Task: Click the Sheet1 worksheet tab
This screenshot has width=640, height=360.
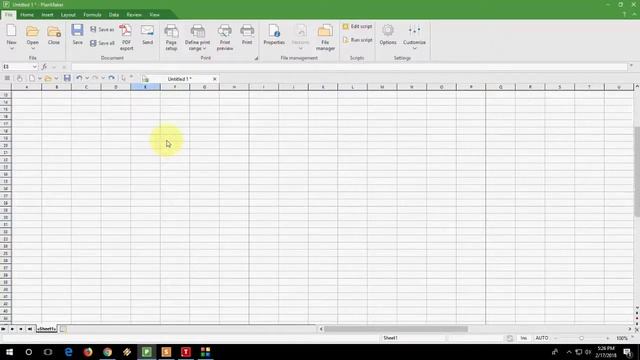Action: click(x=47, y=329)
